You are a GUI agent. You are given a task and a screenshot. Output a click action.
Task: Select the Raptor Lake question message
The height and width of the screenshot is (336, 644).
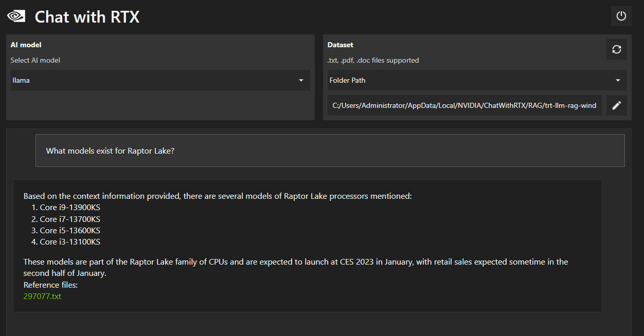(330, 151)
